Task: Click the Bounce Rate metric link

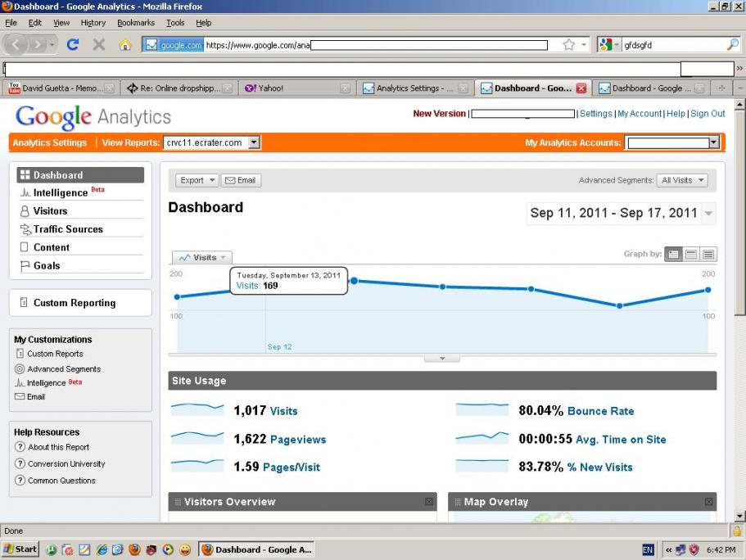Action: (x=600, y=411)
